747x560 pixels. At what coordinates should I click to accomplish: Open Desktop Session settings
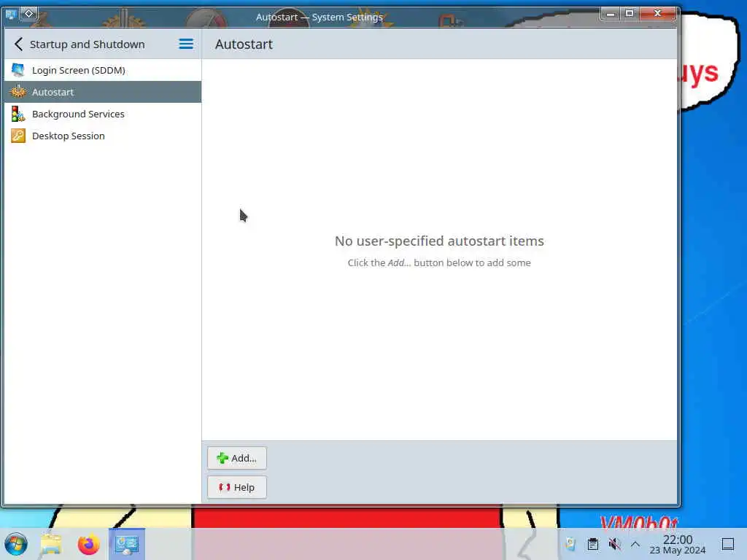102,136
